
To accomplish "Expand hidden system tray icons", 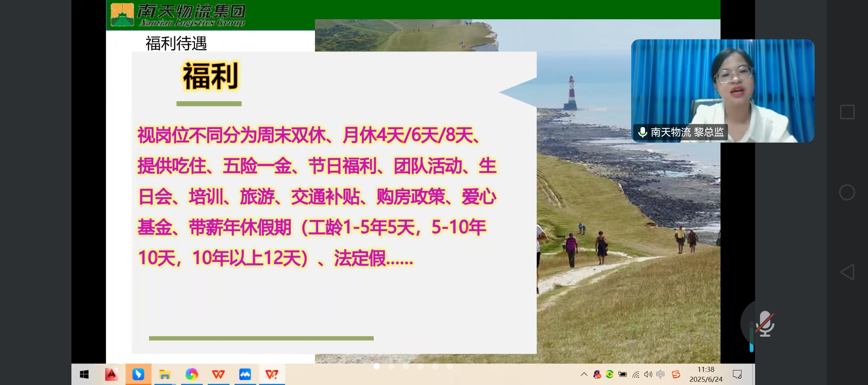I will coord(584,374).
